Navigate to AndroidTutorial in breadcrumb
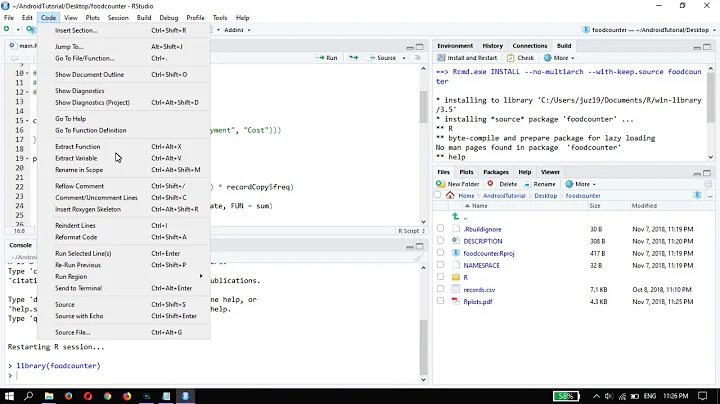This screenshot has height=404, width=720. pyautogui.click(x=504, y=196)
